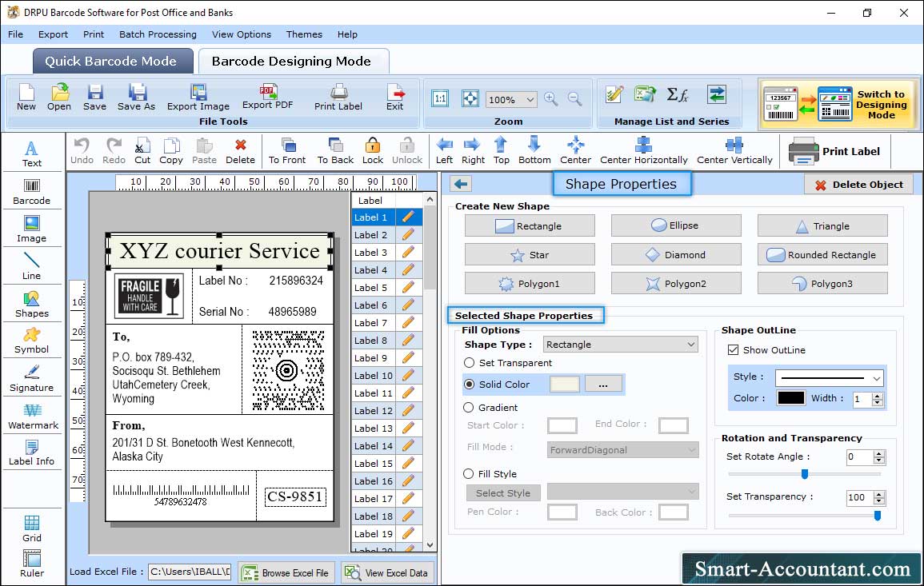Select the Line drawing tool
Viewport: 924px width, 586px height.
[32, 266]
